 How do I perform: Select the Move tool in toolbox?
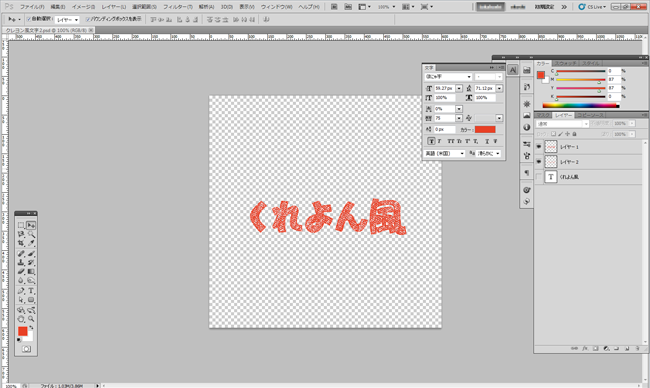coord(31,225)
